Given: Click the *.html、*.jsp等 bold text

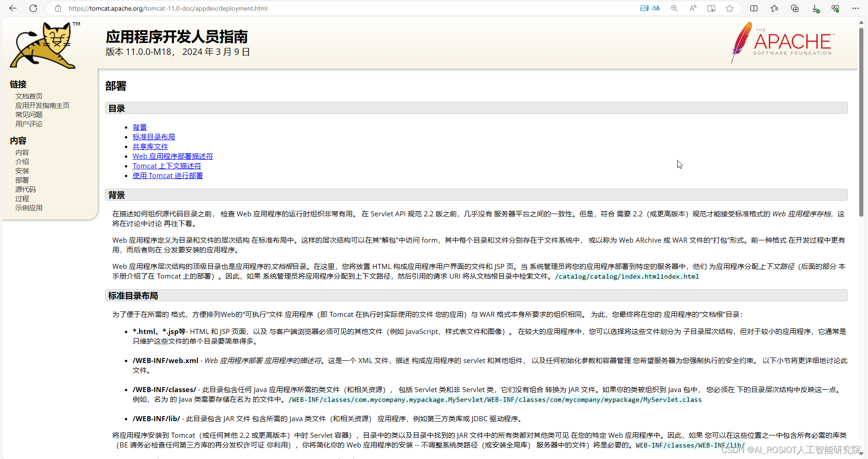Looking at the screenshot, I should (x=159, y=331).
